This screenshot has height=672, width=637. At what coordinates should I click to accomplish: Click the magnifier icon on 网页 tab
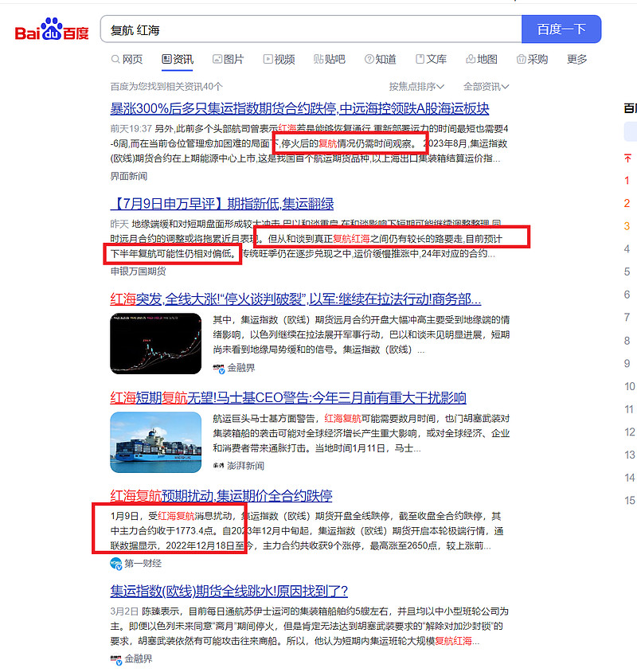point(115,59)
